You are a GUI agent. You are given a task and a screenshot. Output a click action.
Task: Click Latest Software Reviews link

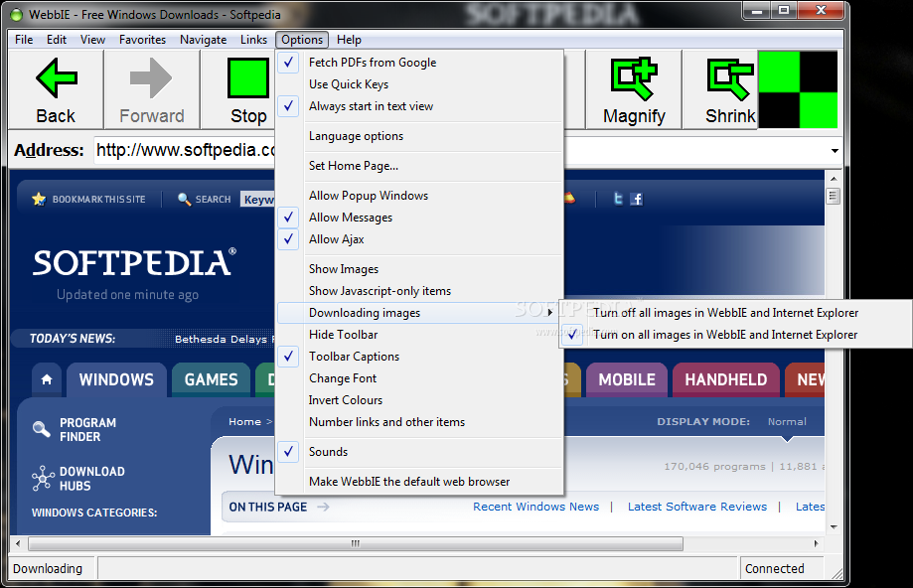click(697, 507)
